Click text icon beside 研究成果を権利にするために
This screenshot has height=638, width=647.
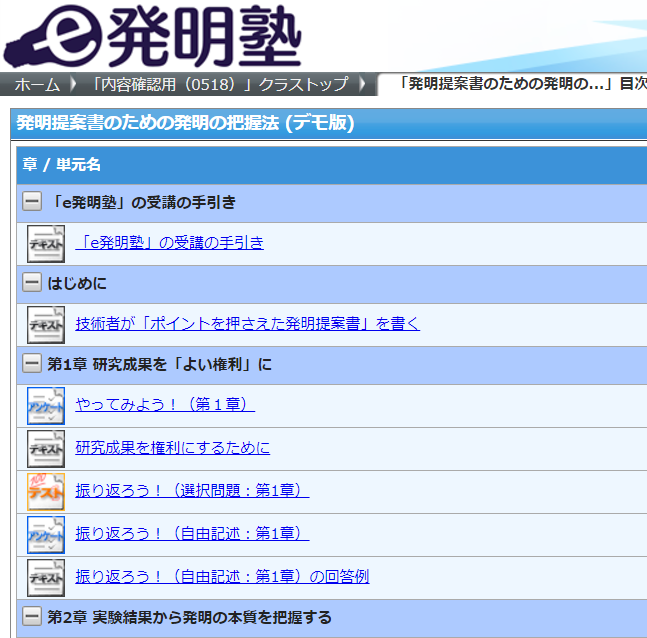click(x=46, y=448)
